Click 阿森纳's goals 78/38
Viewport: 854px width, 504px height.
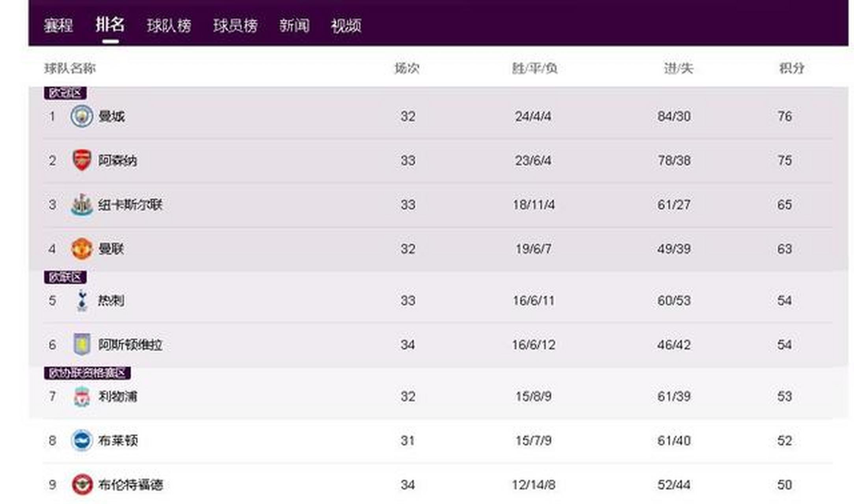tap(674, 161)
